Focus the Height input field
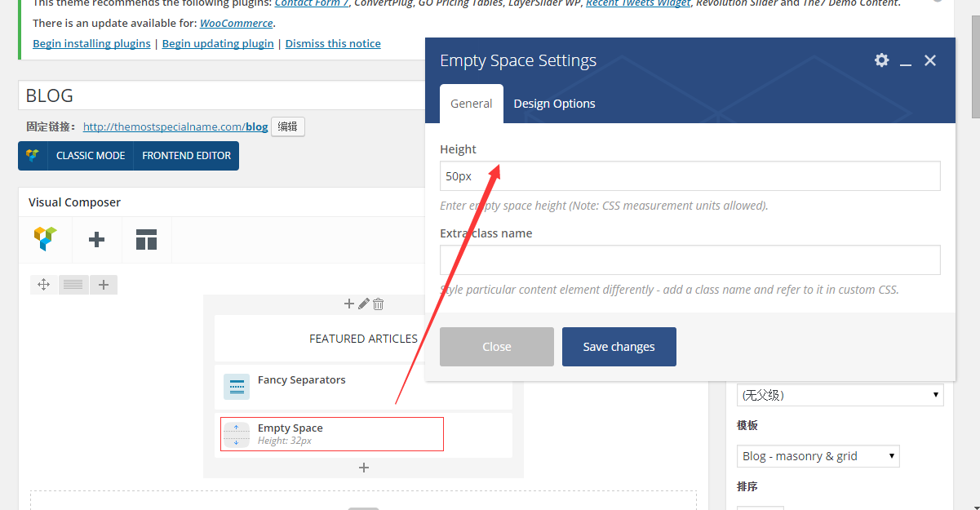Screen dimensions: 980x510 click(690, 176)
